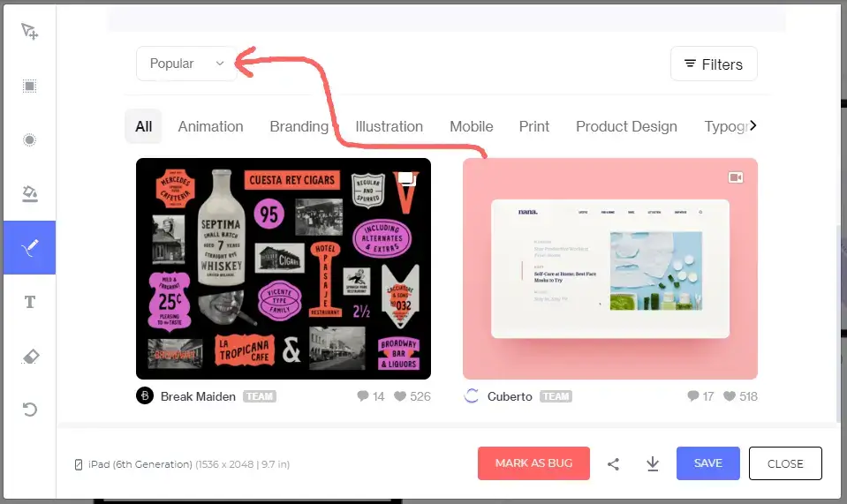Select the fill color bucket tool

click(29, 193)
